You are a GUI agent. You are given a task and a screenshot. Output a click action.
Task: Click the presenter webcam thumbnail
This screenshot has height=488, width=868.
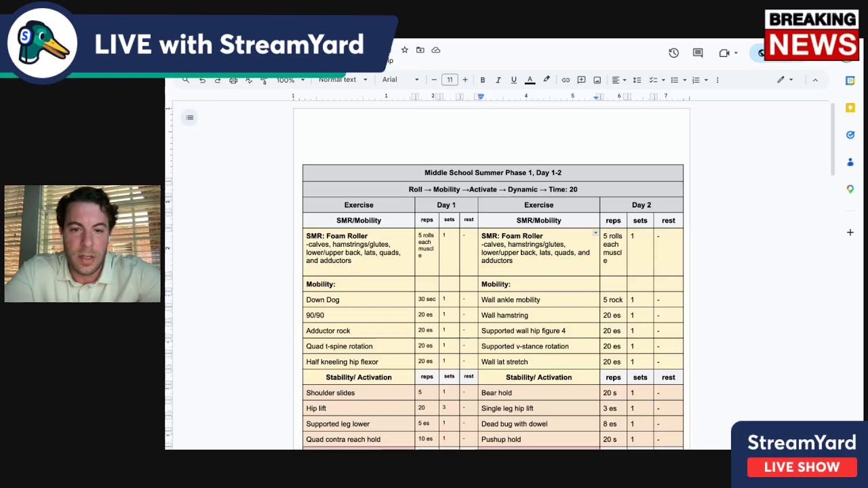pos(82,244)
